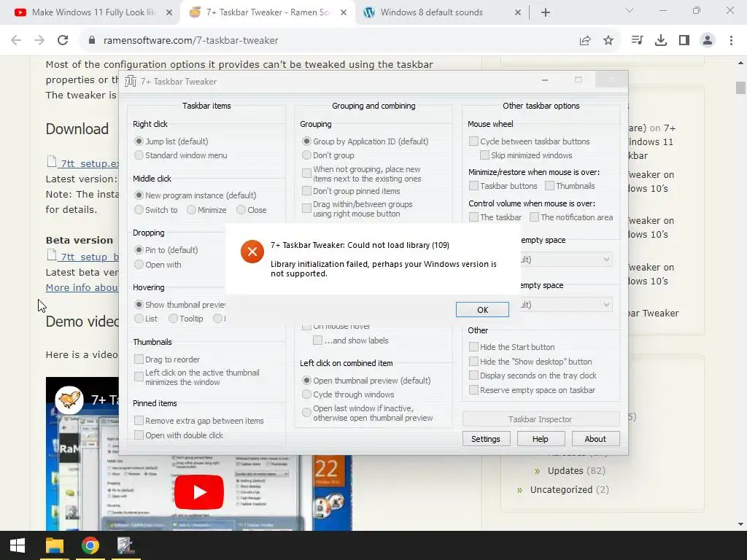Check Remove extra gap between items
Image resolution: width=747 pixels, height=560 pixels.
pyautogui.click(x=139, y=421)
